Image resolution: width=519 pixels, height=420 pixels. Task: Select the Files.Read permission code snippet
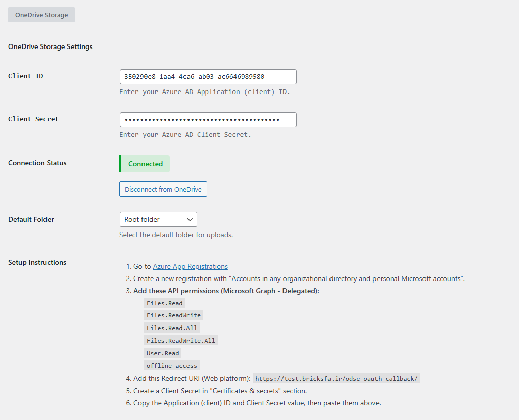pos(164,303)
